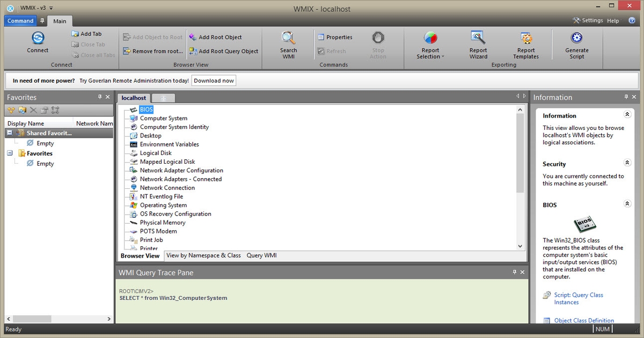Launch the Report Wizard
Image resolution: width=644 pixels, height=338 pixels.
coord(478,38)
